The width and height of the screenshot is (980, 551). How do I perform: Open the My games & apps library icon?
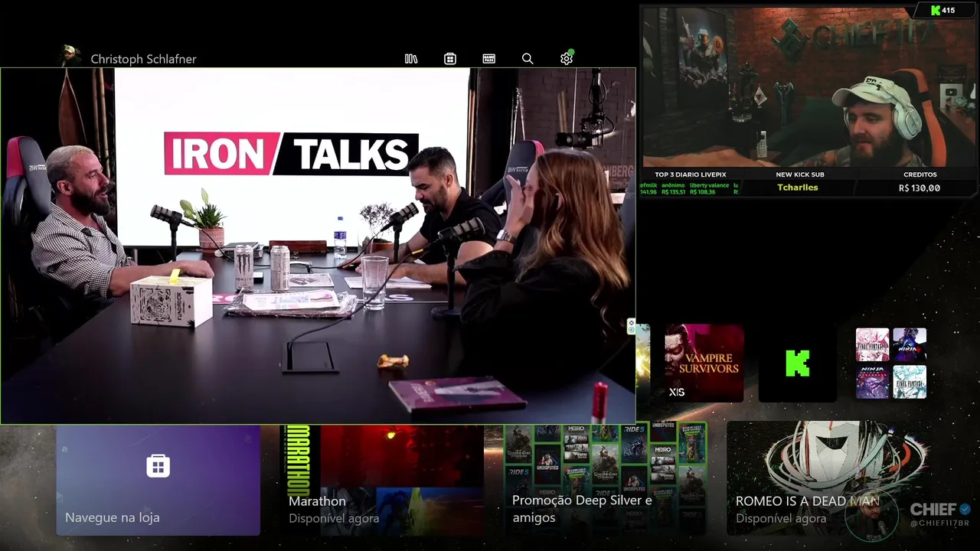click(411, 59)
